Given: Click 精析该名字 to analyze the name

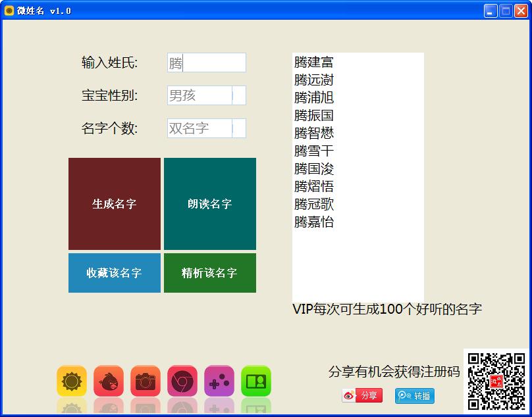Looking at the screenshot, I should click(209, 273).
